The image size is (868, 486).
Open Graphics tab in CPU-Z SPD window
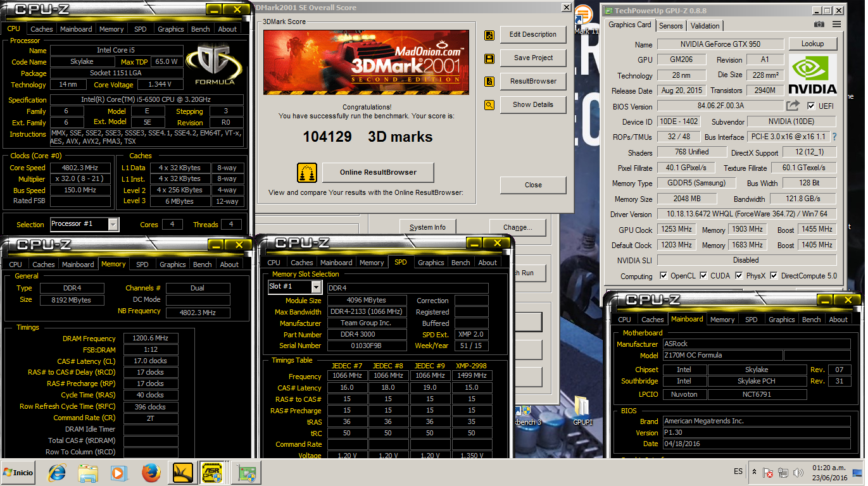pyautogui.click(x=431, y=263)
